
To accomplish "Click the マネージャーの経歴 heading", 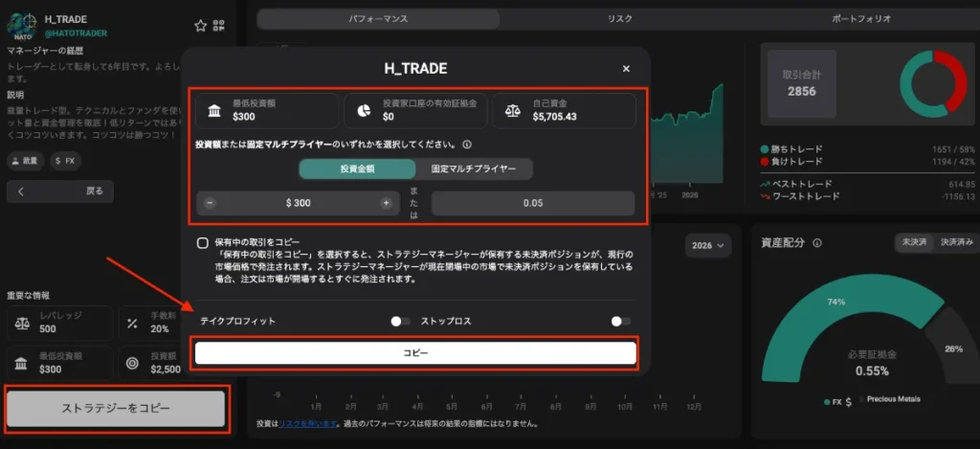I will [45, 51].
